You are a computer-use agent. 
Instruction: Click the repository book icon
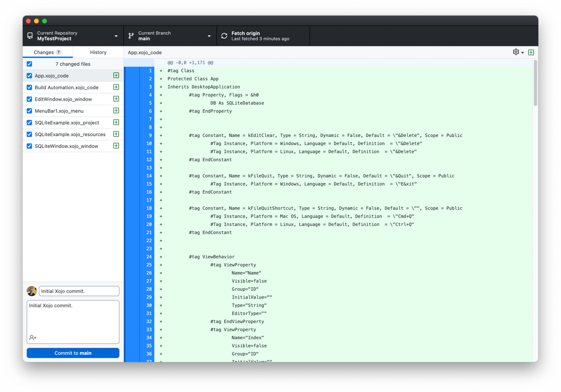click(30, 35)
